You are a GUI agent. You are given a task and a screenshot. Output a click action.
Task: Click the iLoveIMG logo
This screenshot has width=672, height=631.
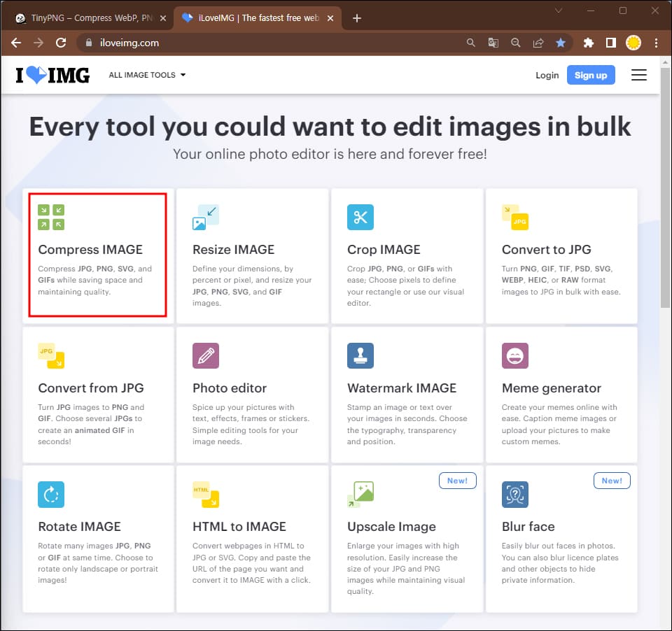(x=52, y=76)
